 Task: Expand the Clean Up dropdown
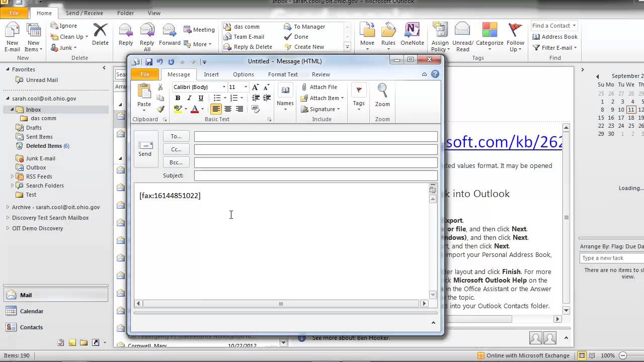(x=87, y=37)
